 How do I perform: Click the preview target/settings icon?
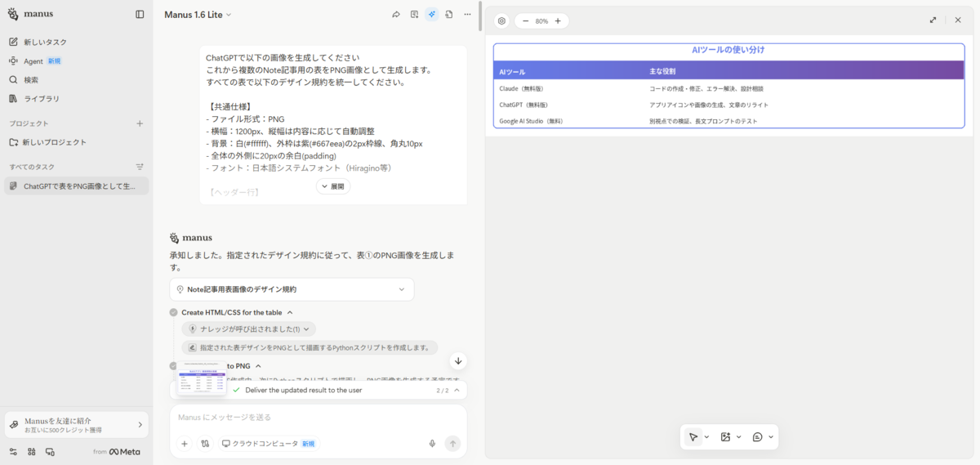501,21
